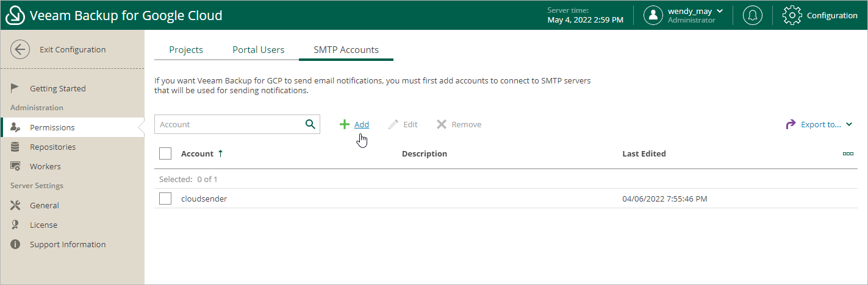
Task: Click the License ribbon icon
Action: (x=15, y=225)
